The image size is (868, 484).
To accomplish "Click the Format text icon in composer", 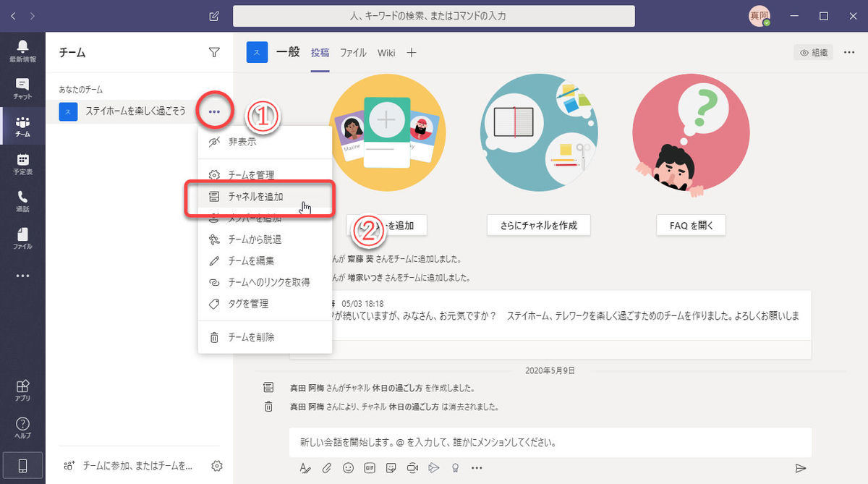I will [305, 468].
